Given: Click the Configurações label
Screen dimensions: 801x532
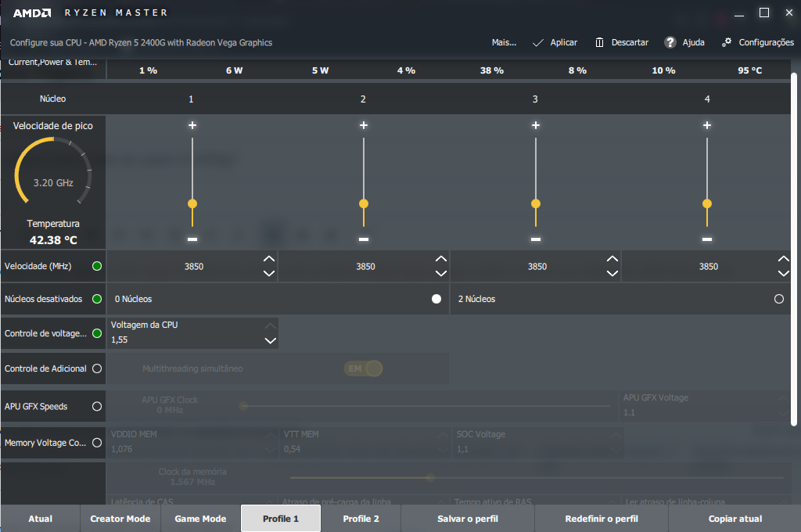Looking at the screenshot, I should pos(767,42).
